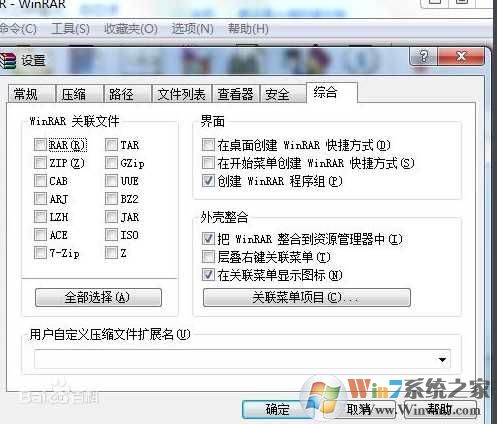Uncheck 在关联菜单显示图标 option
This screenshot has height=424, width=497.
tap(208, 275)
